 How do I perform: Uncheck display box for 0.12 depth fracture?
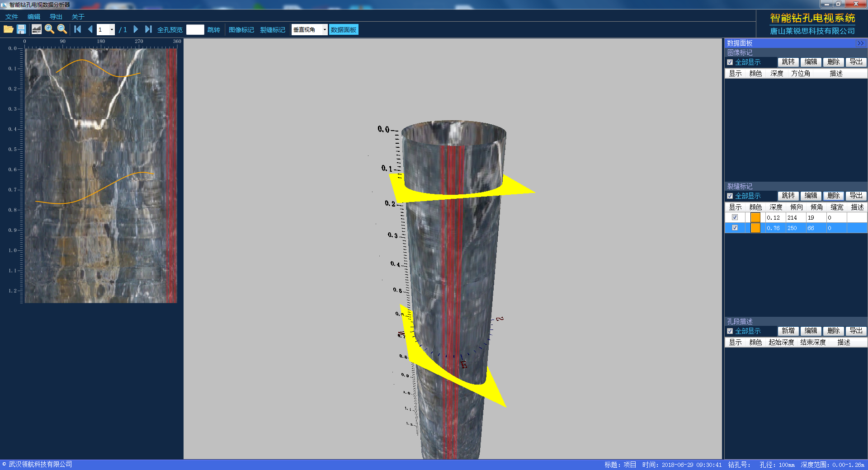coord(735,217)
